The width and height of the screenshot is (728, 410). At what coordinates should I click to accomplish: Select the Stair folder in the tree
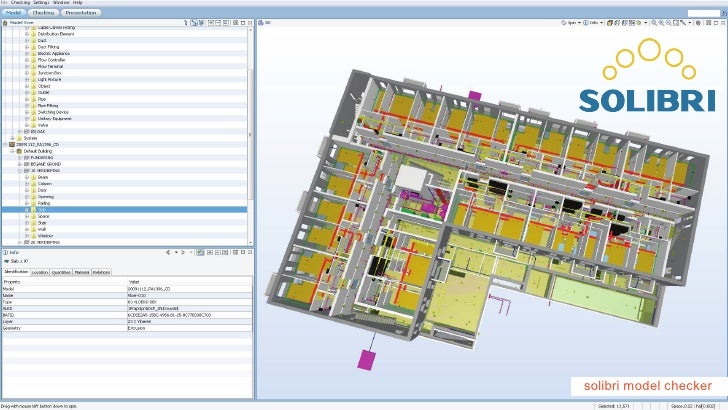[42, 222]
